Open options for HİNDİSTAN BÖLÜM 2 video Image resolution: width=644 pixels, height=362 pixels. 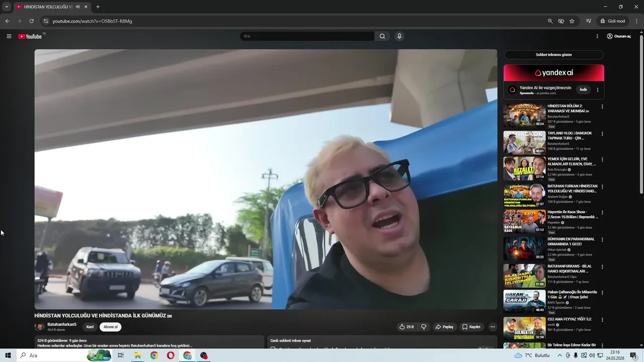pos(602,107)
